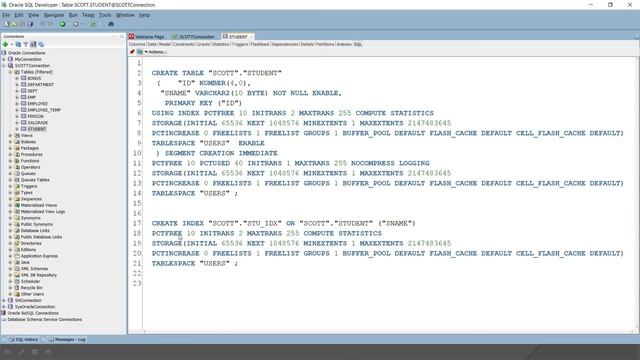The height and width of the screenshot is (360, 640).
Task: Click the refresh icon beside Actions
Action: click(x=140, y=52)
